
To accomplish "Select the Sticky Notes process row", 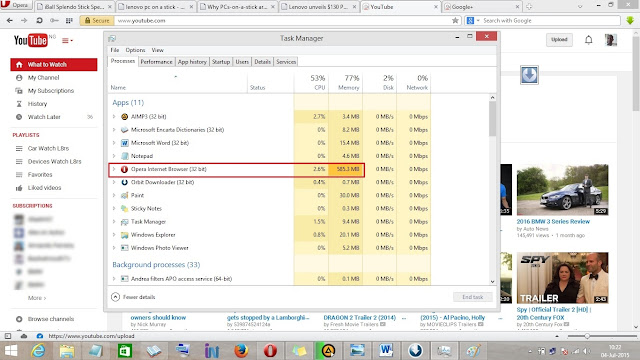I will coord(269,209).
